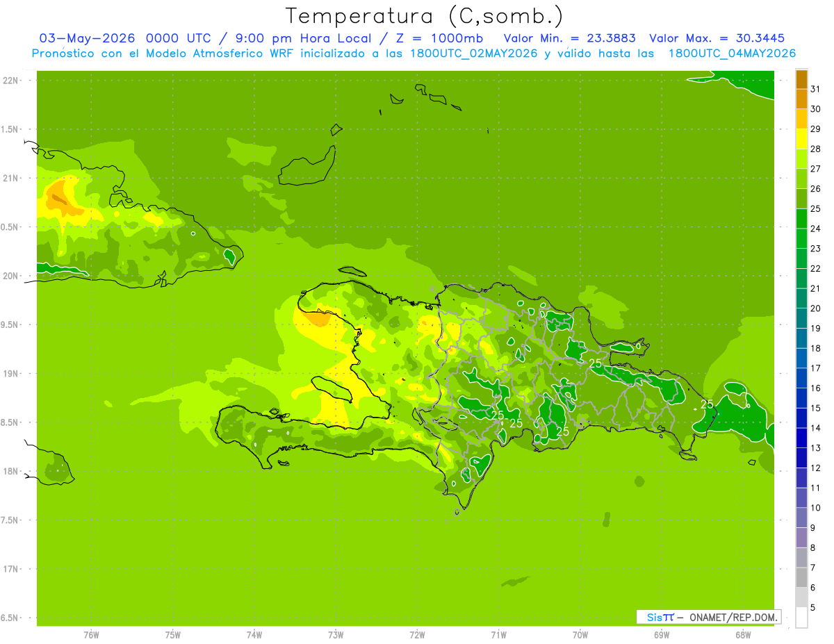
Task: Click the gray legend swatch between 6 and 7
Action: pyautogui.click(x=801, y=577)
